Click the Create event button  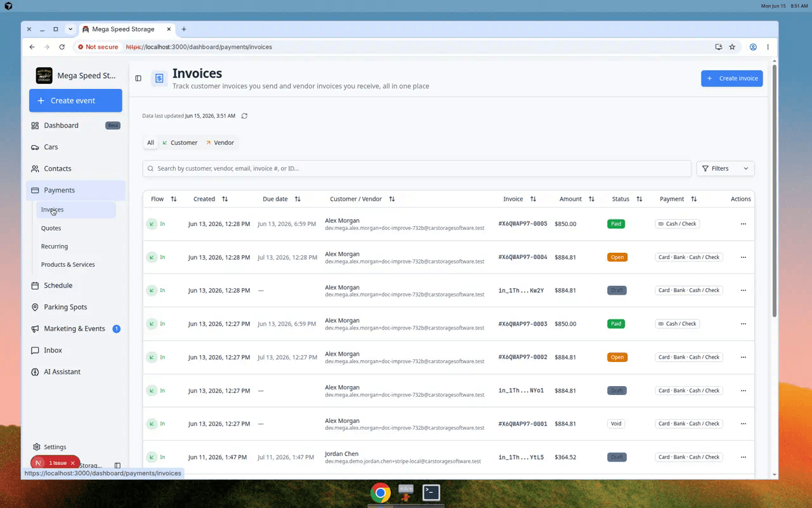(75, 100)
